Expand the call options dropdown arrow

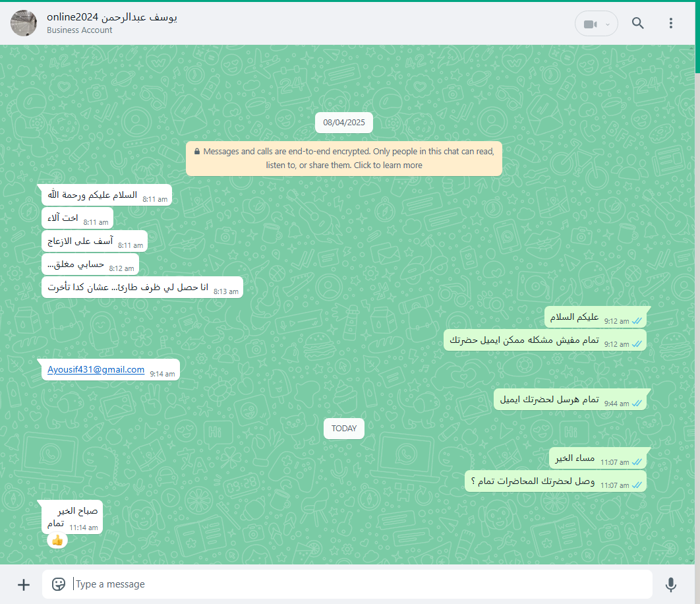pos(608,24)
